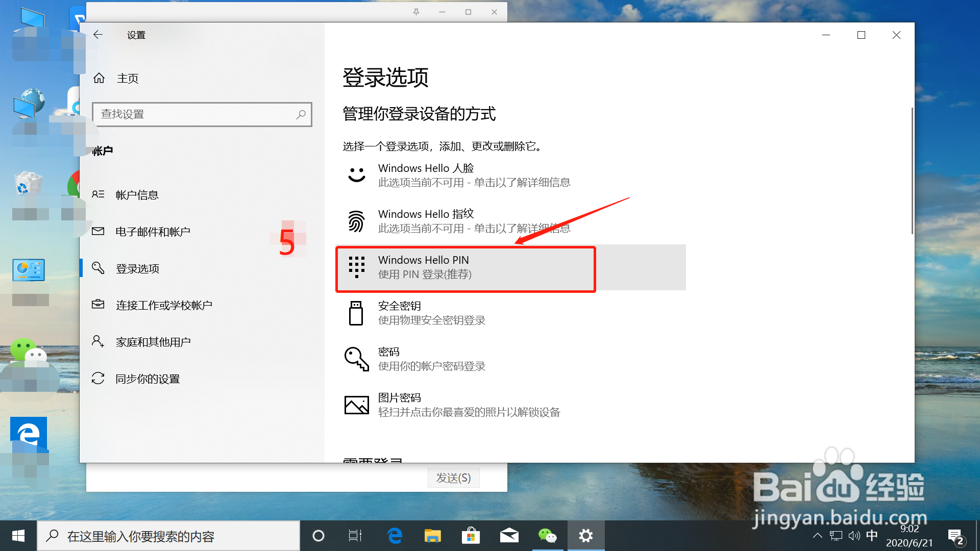Screen dimensions: 980x551
Task: Show hidden tray icons chevron
Action: tap(817, 536)
